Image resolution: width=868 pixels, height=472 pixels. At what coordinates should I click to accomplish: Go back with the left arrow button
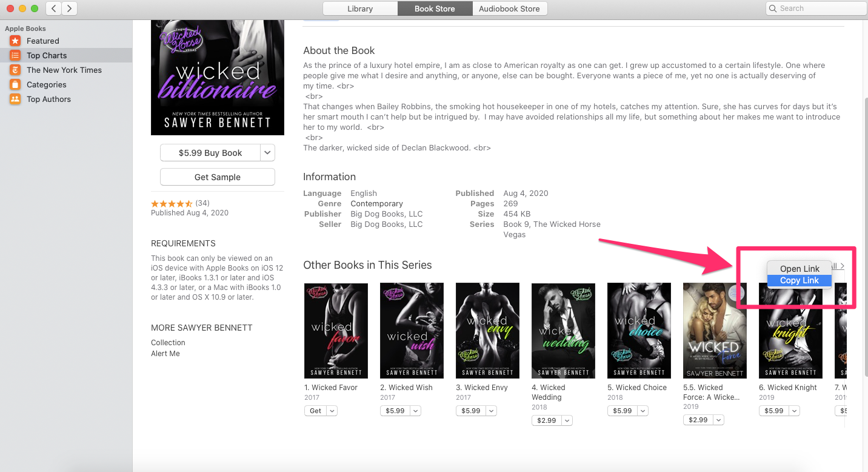coord(54,8)
